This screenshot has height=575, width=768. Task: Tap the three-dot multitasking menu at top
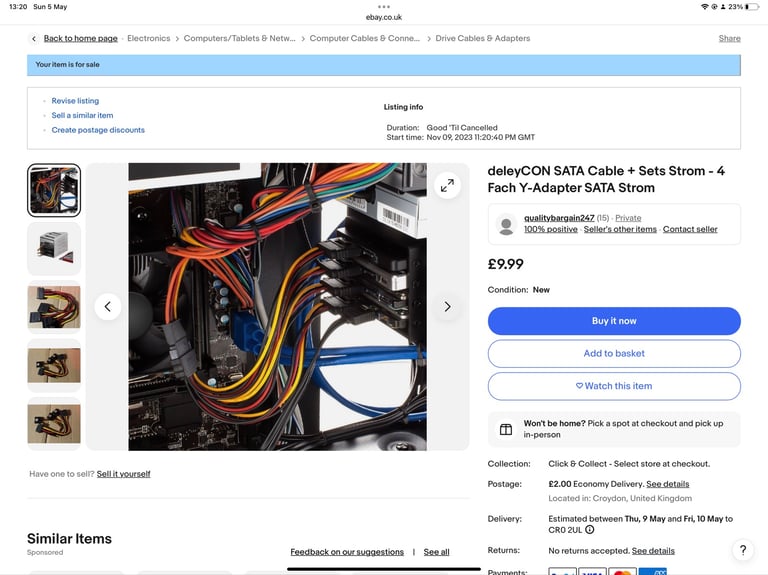[x=384, y=7]
